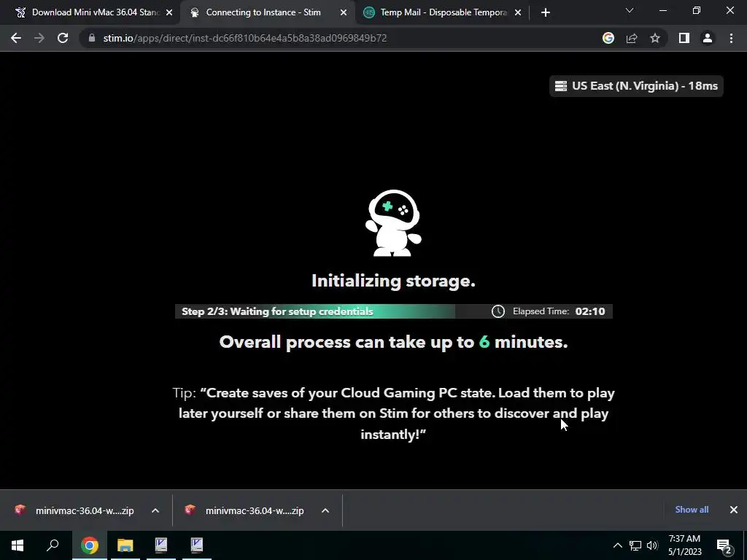Open network status tray icon

(635, 545)
